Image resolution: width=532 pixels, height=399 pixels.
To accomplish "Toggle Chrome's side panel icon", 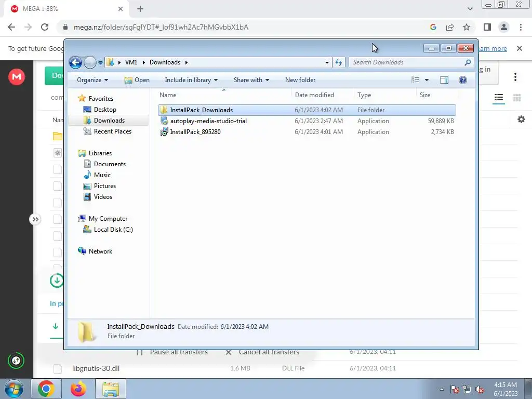I will coord(487,27).
